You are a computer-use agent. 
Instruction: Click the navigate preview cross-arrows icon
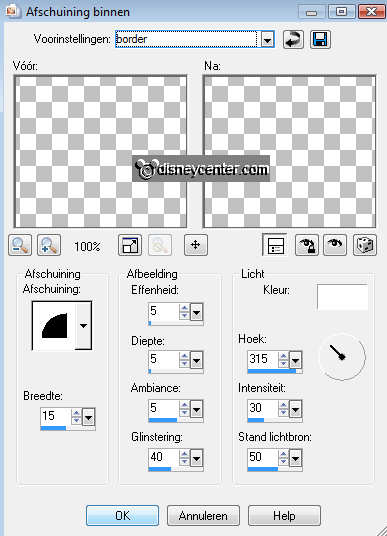point(196,245)
